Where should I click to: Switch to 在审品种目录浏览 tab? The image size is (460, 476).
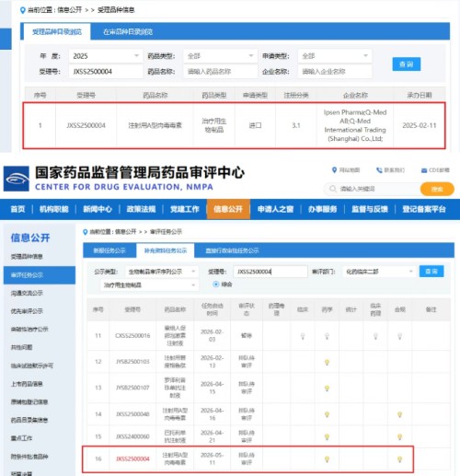click(x=128, y=32)
